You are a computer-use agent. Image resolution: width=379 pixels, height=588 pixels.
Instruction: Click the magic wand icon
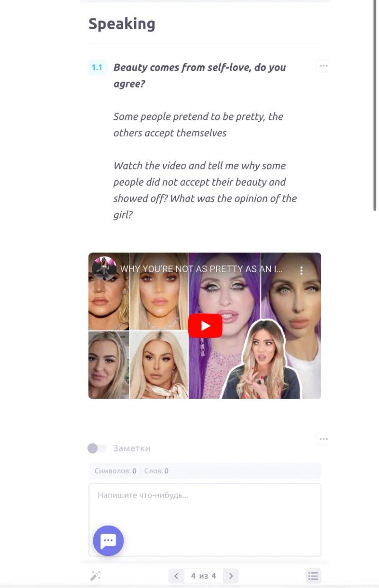(x=95, y=576)
